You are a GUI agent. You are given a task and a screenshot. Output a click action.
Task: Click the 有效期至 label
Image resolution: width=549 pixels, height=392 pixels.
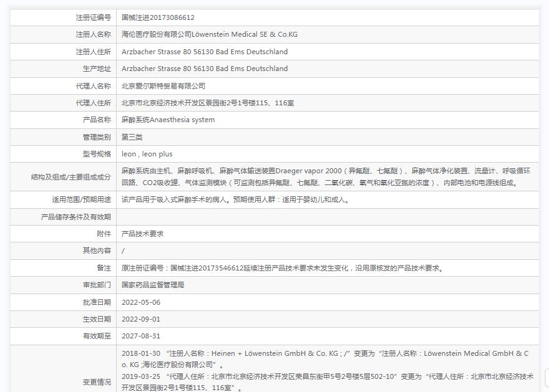pos(97,336)
